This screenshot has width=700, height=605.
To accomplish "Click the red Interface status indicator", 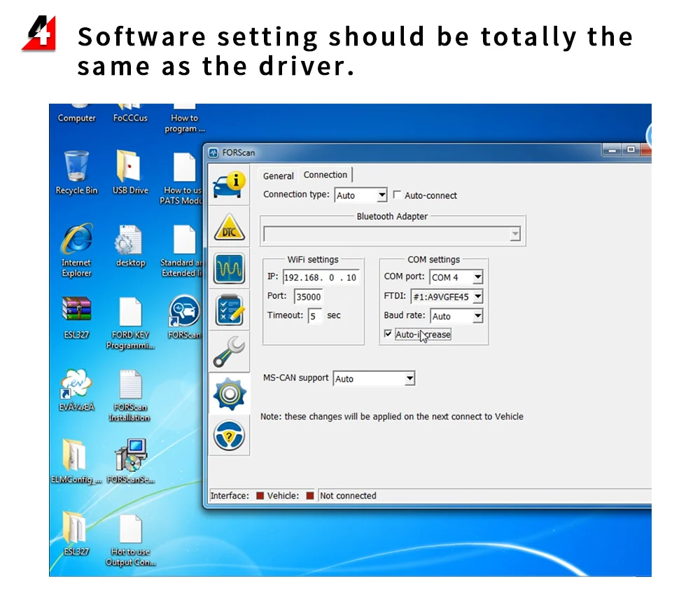I will click(260, 496).
